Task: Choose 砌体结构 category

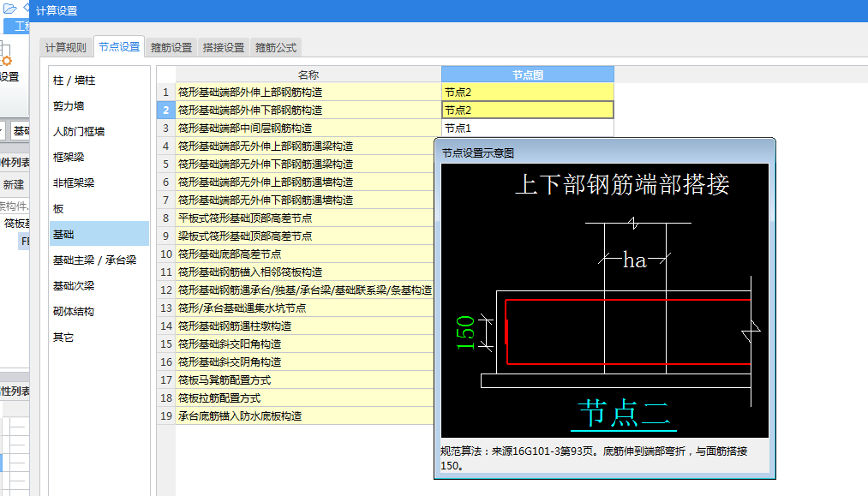Action: pyautogui.click(x=99, y=311)
